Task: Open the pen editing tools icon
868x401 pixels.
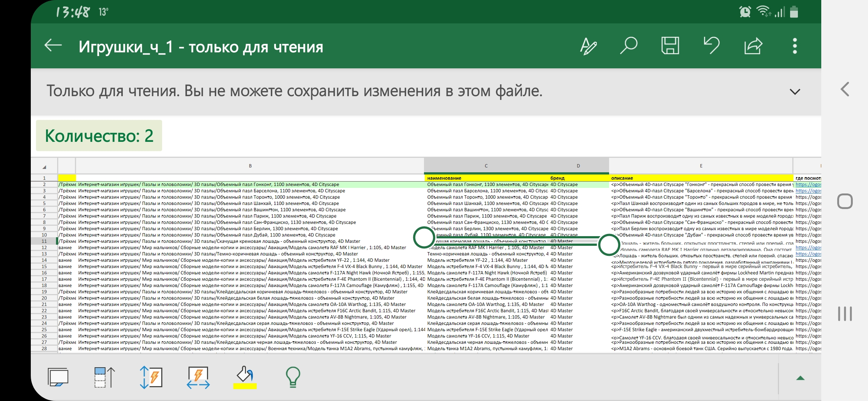Action: (x=588, y=46)
